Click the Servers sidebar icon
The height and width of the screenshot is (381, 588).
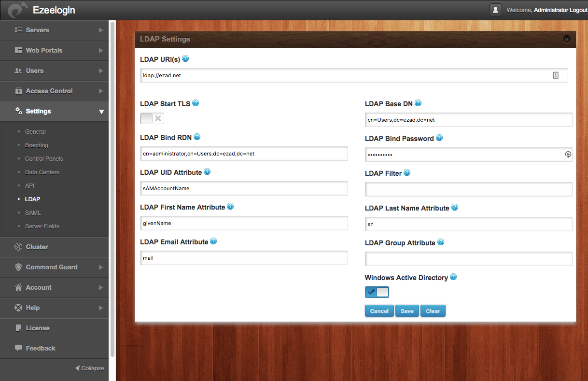(x=19, y=30)
